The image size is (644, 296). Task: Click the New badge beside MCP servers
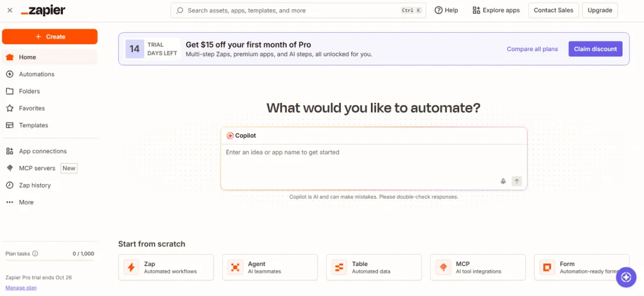pyautogui.click(x=69, y=168)
